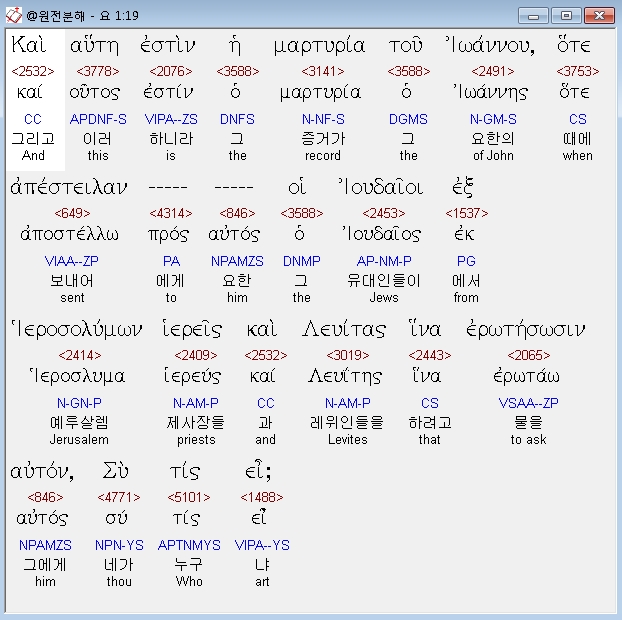
Task: Click the parsing code N-GN-P
Action: click(79, 403)
